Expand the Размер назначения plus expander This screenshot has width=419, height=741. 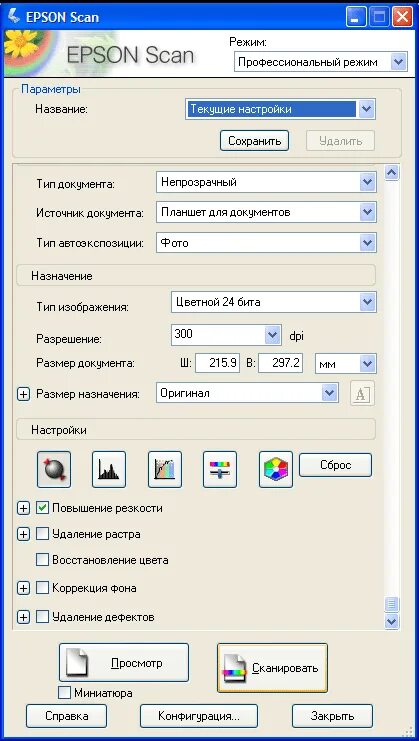[x=23, y=394]
